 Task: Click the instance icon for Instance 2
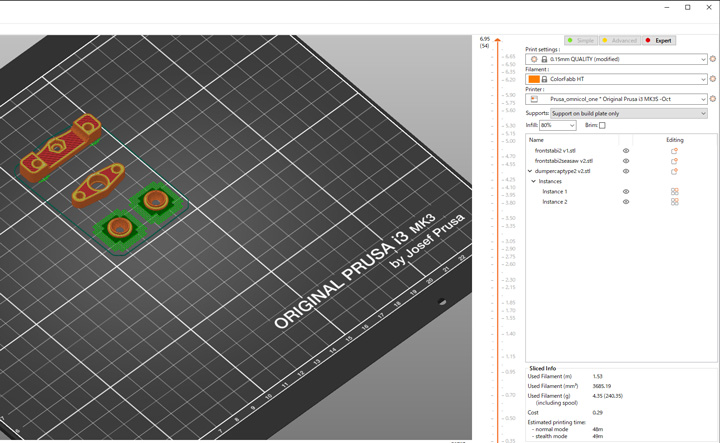click(x=675, y=202)
